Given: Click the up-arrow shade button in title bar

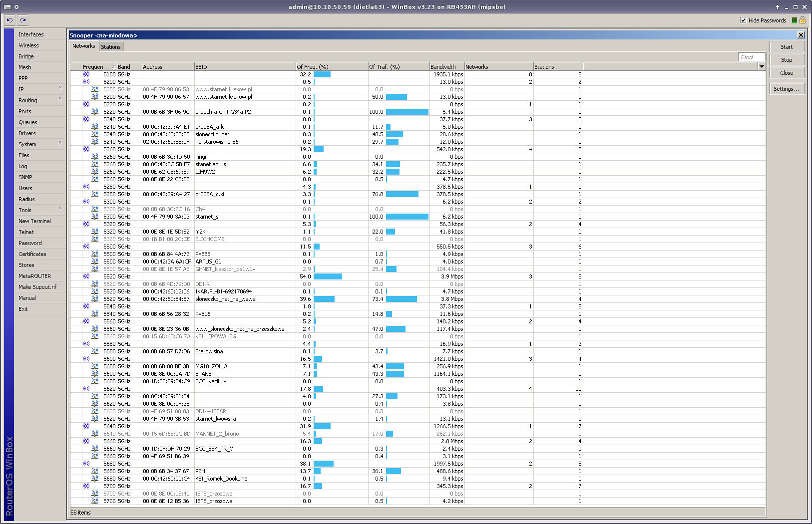Looking at the screenshot, I should (777, 7).
